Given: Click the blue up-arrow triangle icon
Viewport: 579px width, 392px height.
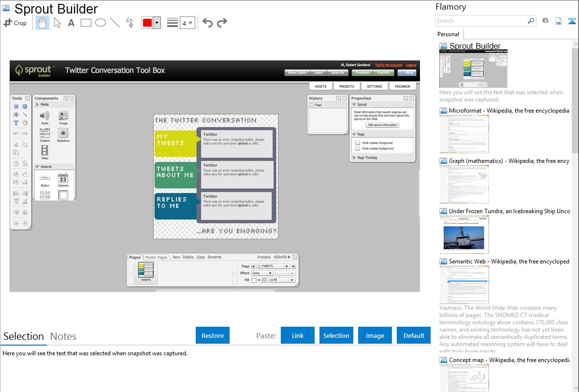Looking at the screenshot, I should click(572, 21).
